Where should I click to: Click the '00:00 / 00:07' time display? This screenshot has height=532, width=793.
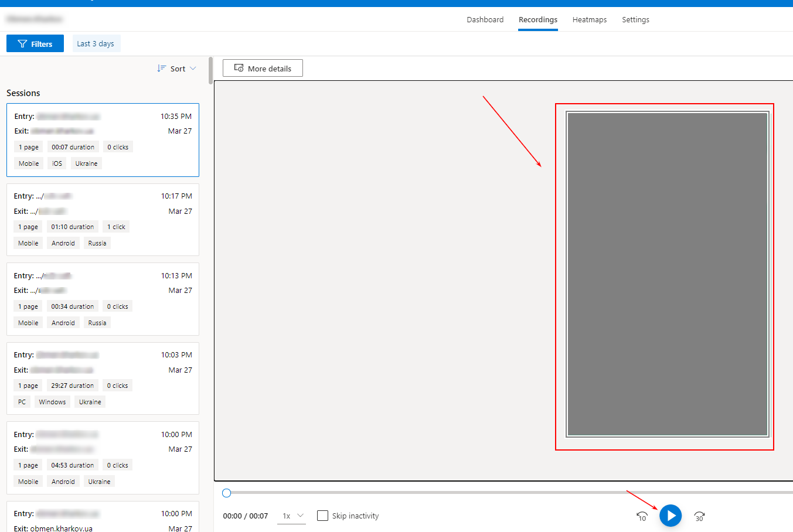point(245,516)
